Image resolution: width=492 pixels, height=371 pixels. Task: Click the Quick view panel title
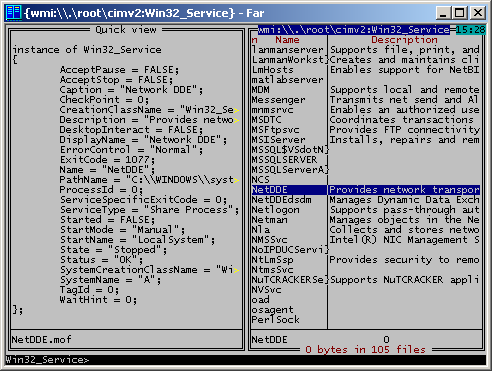click(126, 30)
